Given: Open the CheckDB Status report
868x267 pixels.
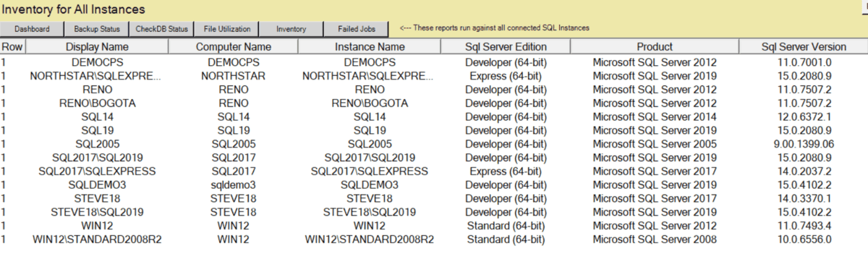Looking at the screenshot, I should tap(161, 29).
